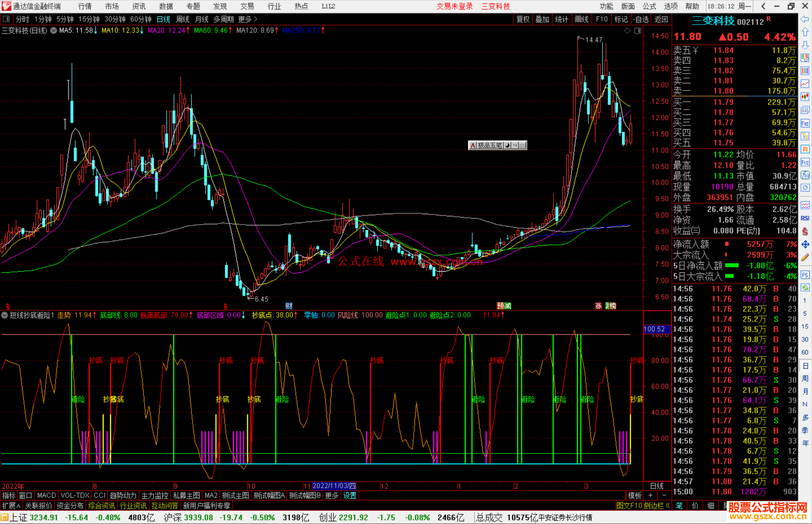This screenshot has height=524, width=812.
Task: Click the candlestick chart icon in right sidebar
Action: pos(805,97)
